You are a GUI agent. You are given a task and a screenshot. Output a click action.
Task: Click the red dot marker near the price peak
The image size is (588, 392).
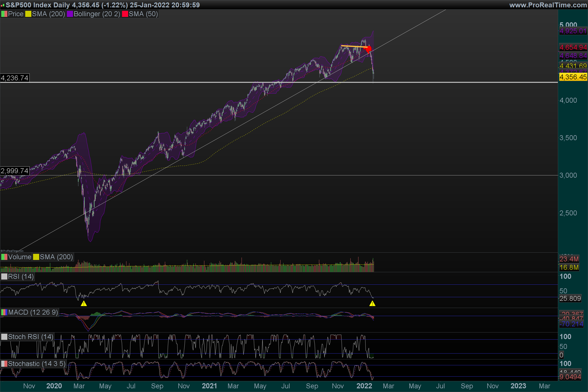coord(368,49)
